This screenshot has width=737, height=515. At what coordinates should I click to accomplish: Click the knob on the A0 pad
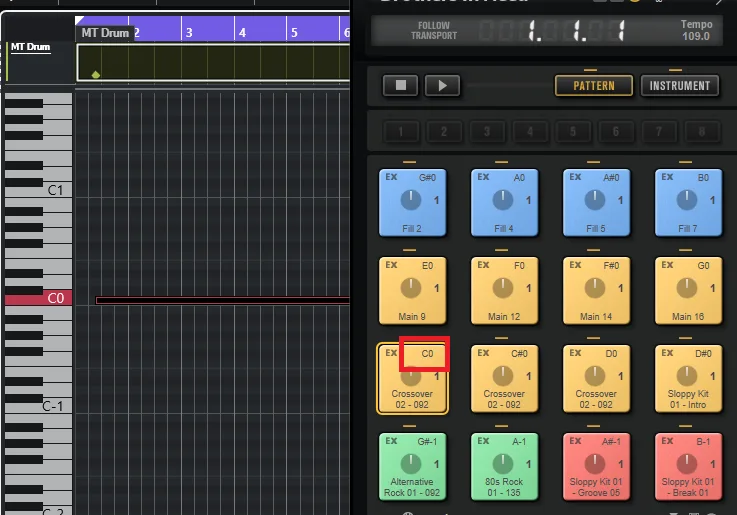(503, 200)
